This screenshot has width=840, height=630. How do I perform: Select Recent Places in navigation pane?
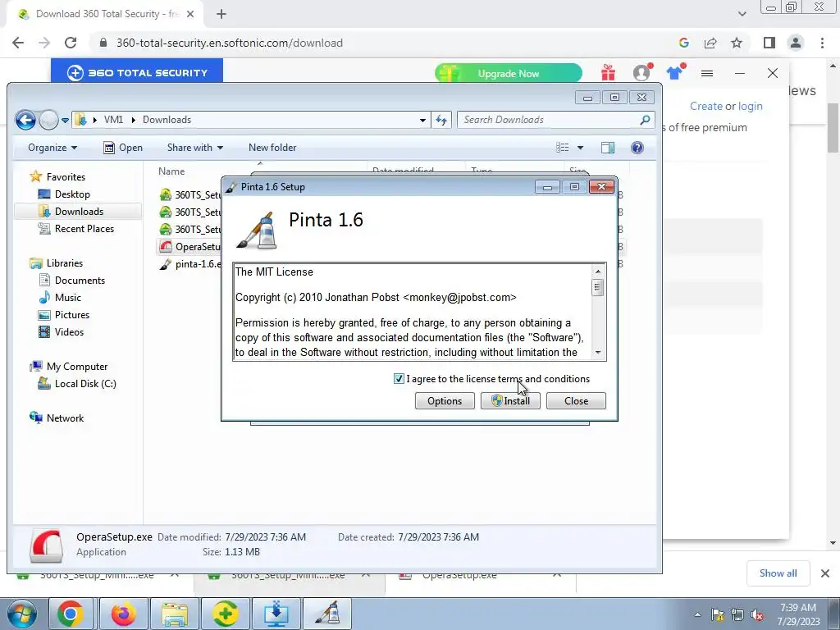[84, 229]
